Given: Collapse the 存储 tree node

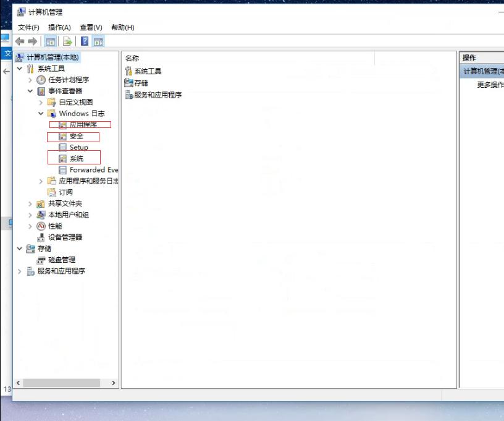Looking at the screenshot, I should 19,249.
